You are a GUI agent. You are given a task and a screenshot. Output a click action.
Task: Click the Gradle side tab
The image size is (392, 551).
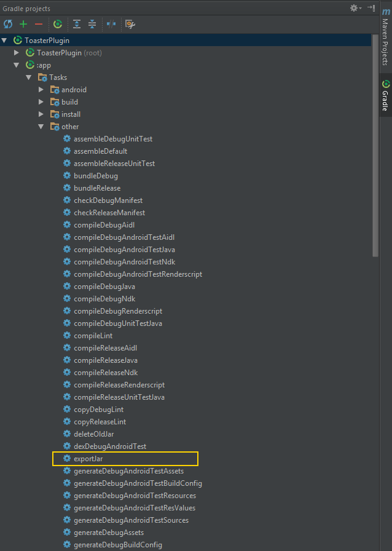tap(385, 95)
